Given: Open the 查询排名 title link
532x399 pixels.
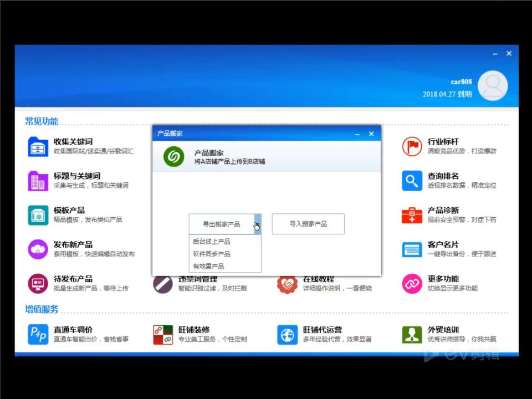Looking at the screenshot, I should point(443,176).
